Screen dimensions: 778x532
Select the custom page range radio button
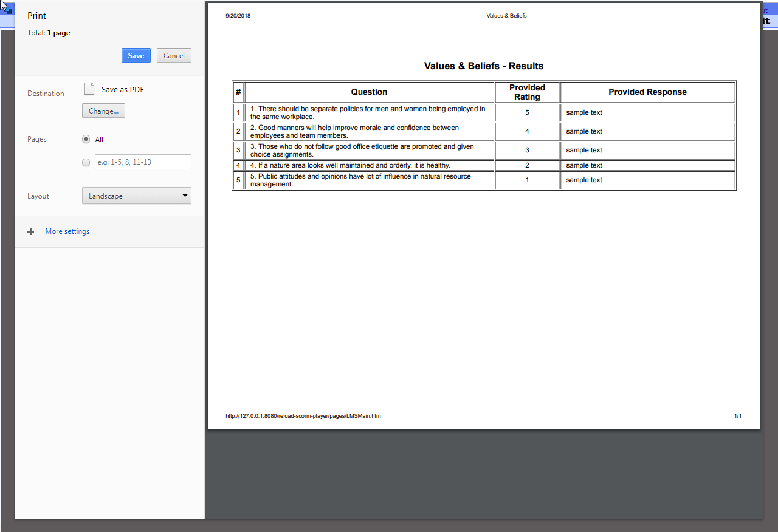[x=86, y=162]
